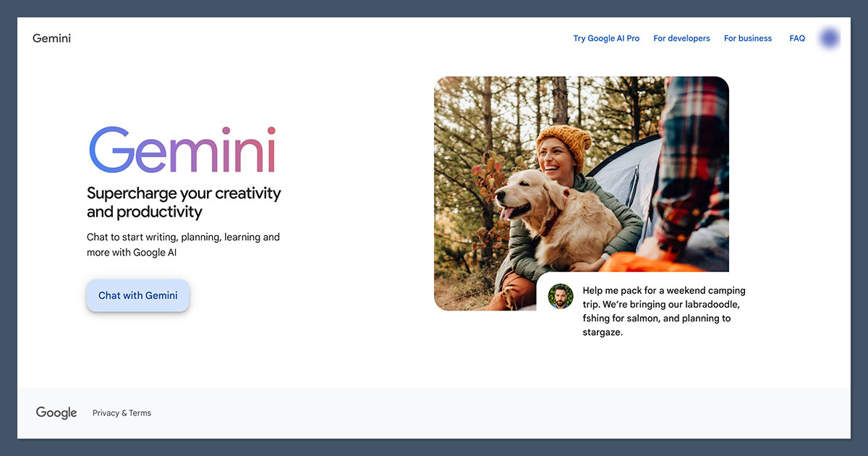Open the FAQ link
The image size is (868, 456).
tap(797, 38)
